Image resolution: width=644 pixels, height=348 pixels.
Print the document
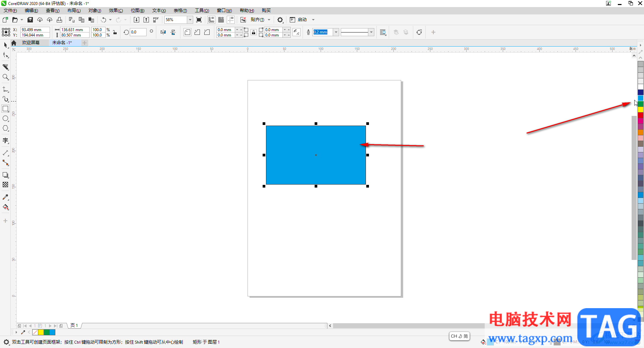(x=59, y=20)
